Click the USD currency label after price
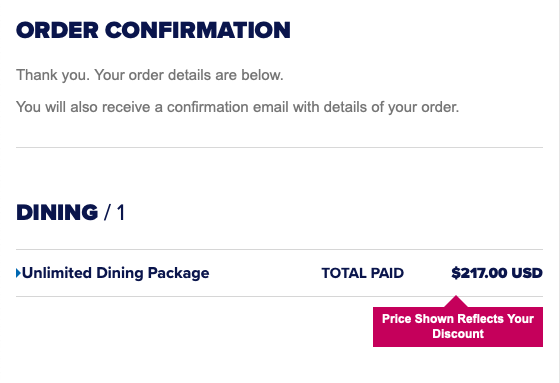Viewport: 560px width, 383px height. click(527, 273)
